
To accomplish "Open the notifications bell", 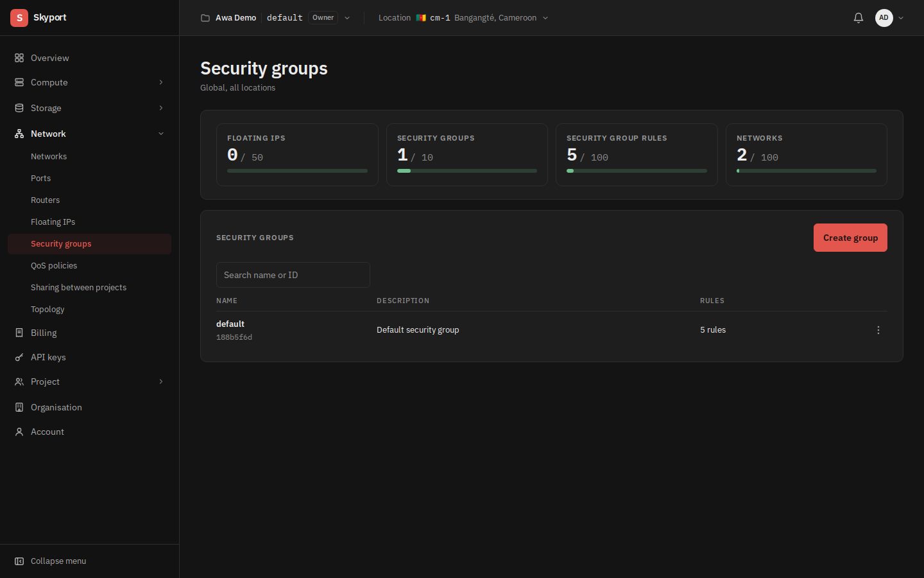I will click(859, 18).
